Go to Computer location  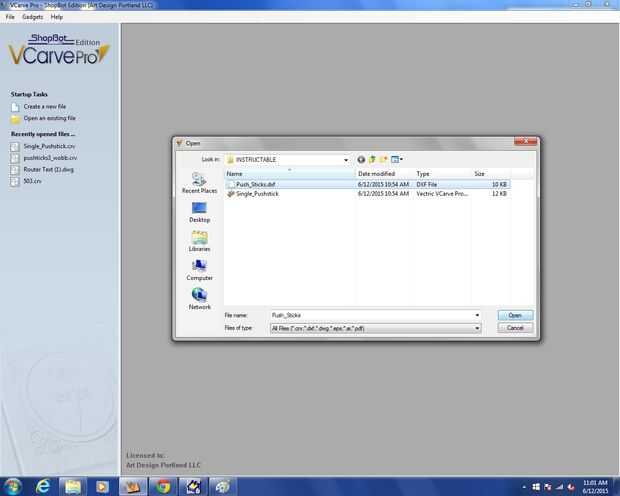click(199, 271)
